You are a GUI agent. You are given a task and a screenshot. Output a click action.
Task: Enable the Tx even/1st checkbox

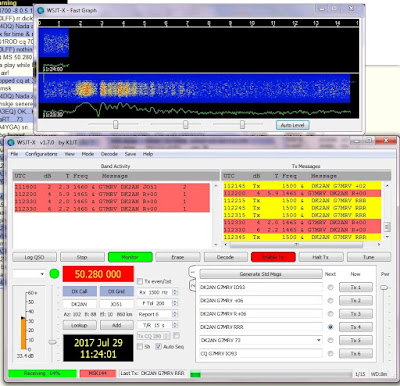point(140,281)
